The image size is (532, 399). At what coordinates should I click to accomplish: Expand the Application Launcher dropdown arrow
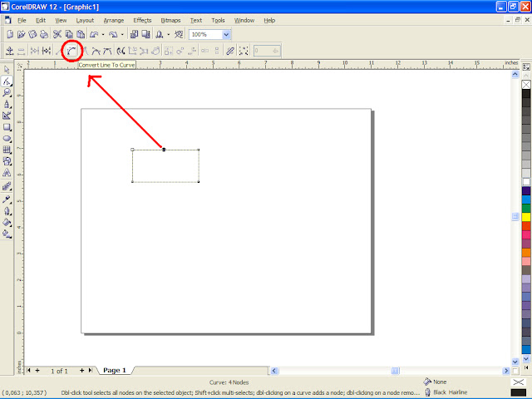click(x=169, y=34)
